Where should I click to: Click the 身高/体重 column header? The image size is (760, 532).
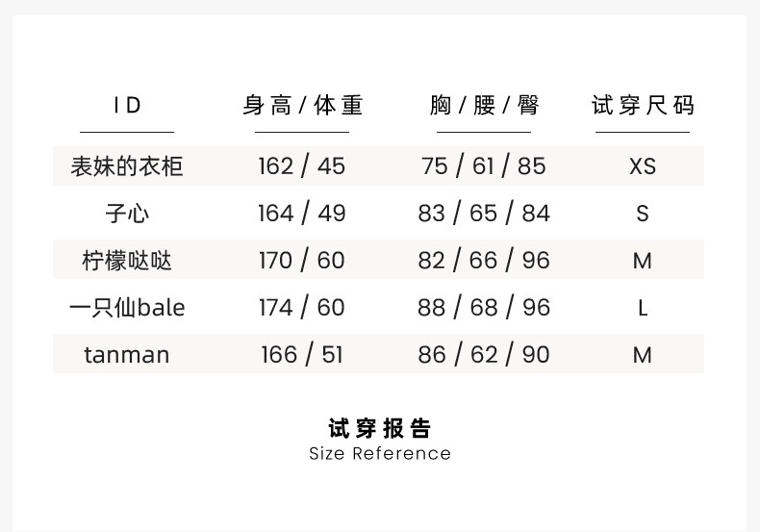[x=302, y=105]
